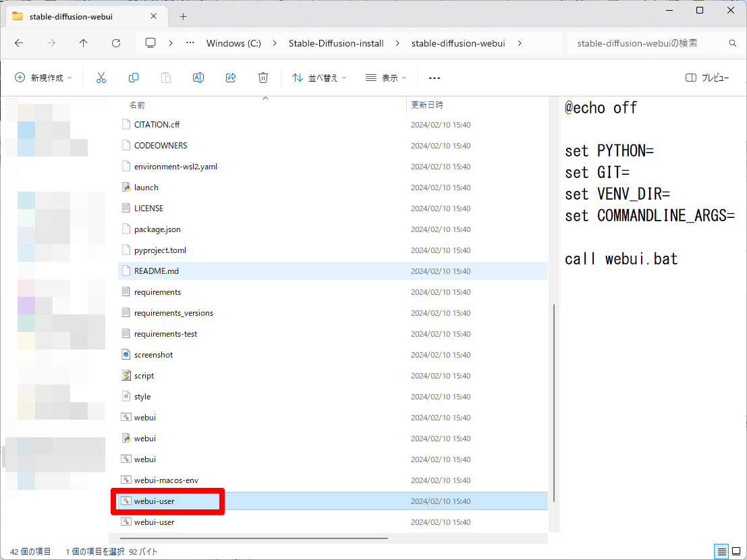Expand the chevron after stable-diffusion-webui breadcrumb
Screen dimensions: 747x560
[520, 43]
